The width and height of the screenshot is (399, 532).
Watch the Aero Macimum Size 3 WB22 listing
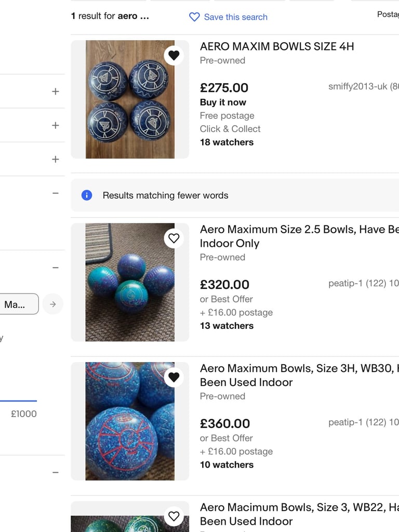[x=174, y=516]
